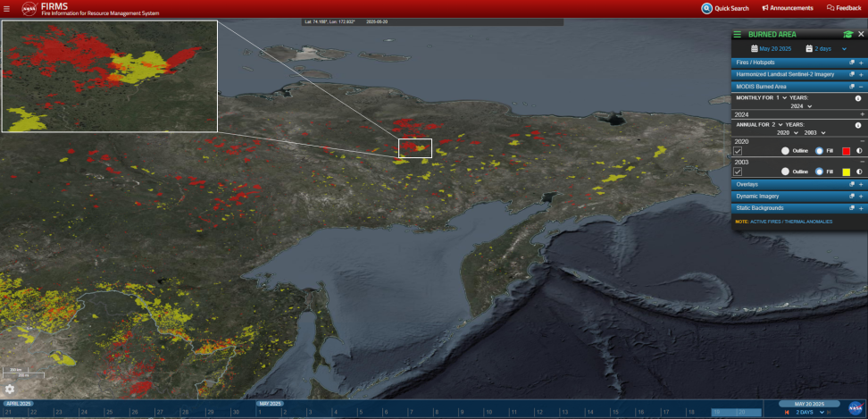Select the MODIS Burned Area header
This screenshot has width=868, height=419.
click(x=798, y=87)
